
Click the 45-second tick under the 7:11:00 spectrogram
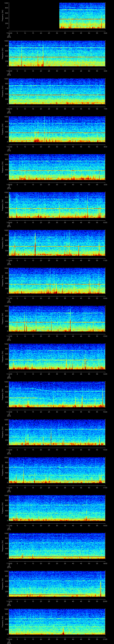81,298
